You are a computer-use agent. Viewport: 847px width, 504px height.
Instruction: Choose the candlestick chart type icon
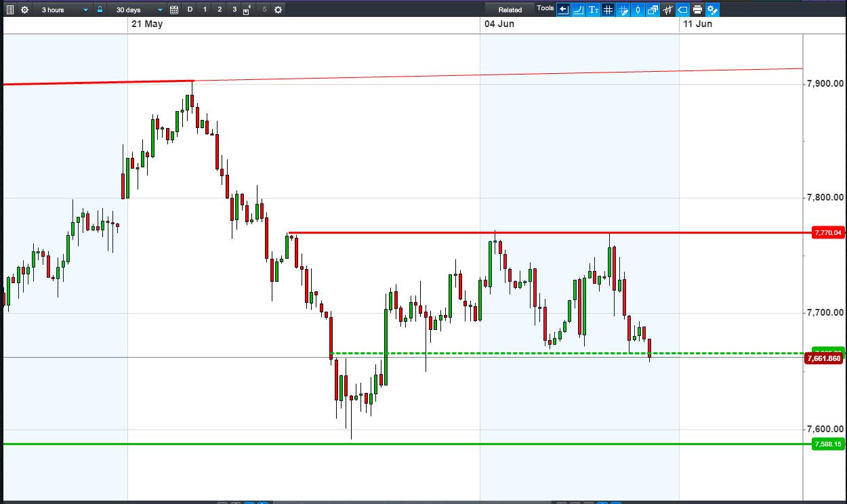(x=638, y=9)
